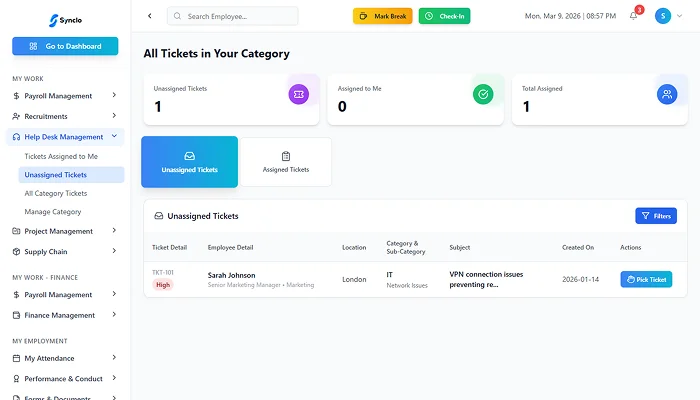The height and width of the screenshot is (400, 700).
Task: Open the Filters button
Action: pos(656,216)
